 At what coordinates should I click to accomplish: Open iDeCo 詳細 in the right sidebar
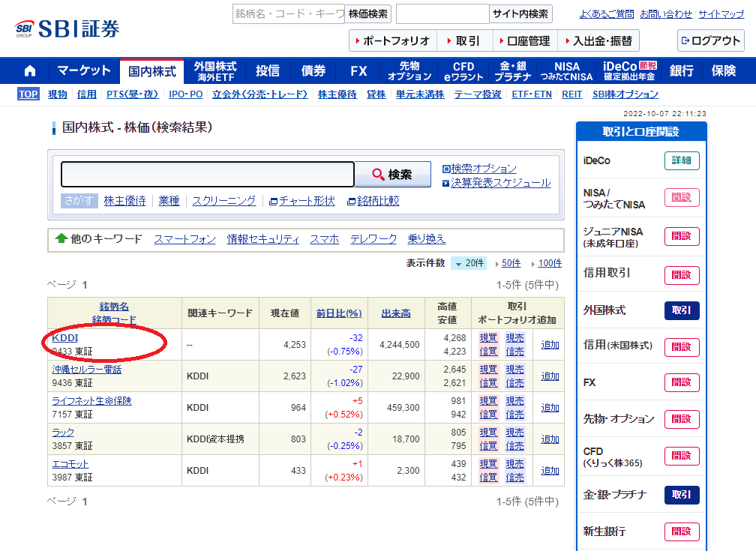[682, 160]
